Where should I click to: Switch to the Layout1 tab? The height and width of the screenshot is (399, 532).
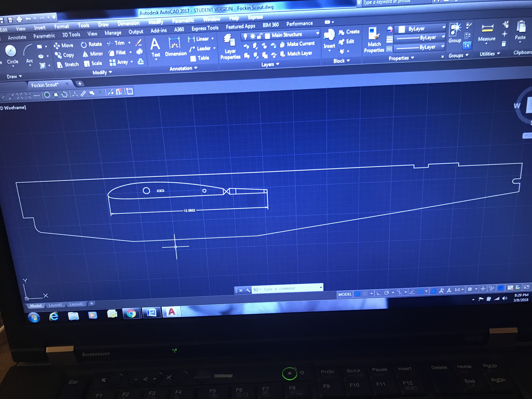click(55, 305)
